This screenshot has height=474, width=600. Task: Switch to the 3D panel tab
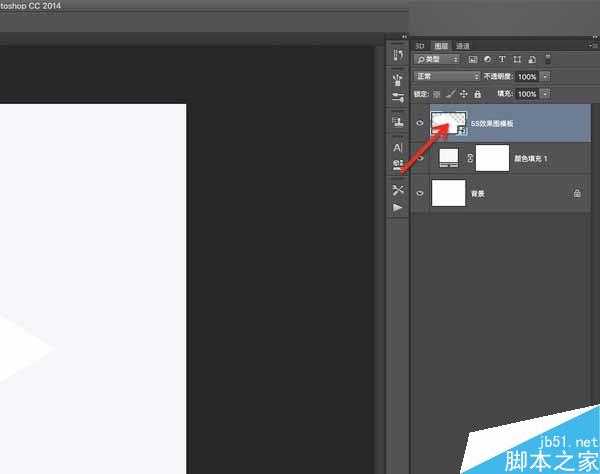coord(420,46)
